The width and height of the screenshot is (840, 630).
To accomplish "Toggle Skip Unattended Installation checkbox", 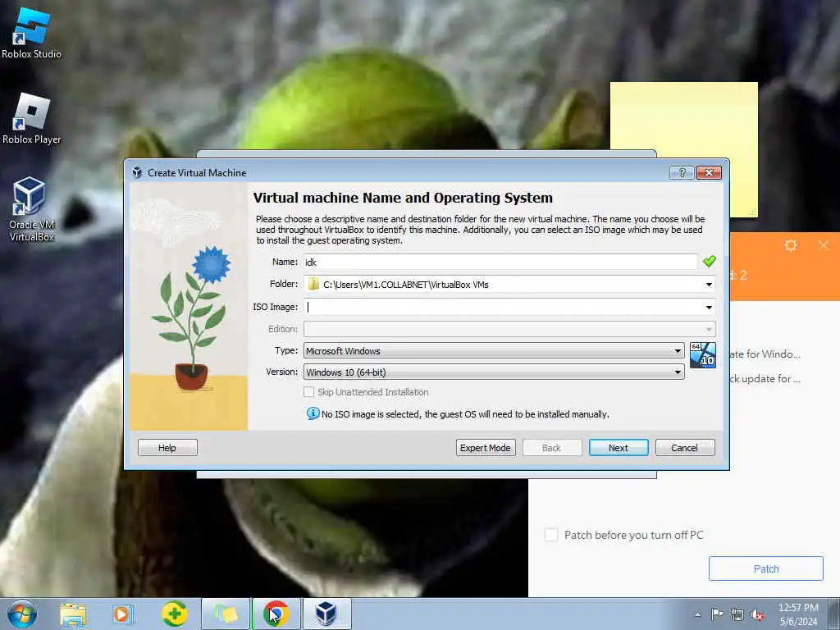I will pos(308,392).
